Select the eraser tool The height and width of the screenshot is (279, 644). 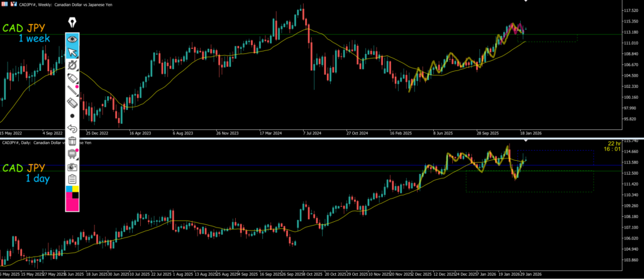pyautogui.click(x=72, y=103)
